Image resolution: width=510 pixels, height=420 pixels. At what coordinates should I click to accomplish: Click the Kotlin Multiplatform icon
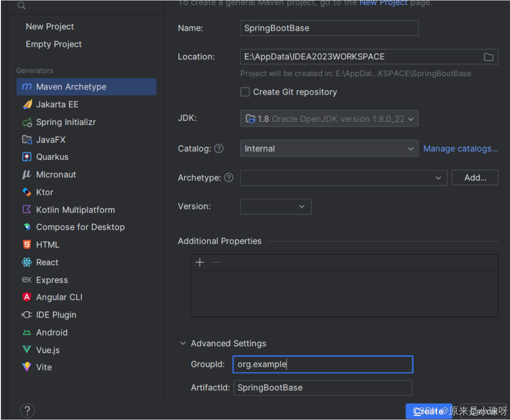[x=27, y=210]
